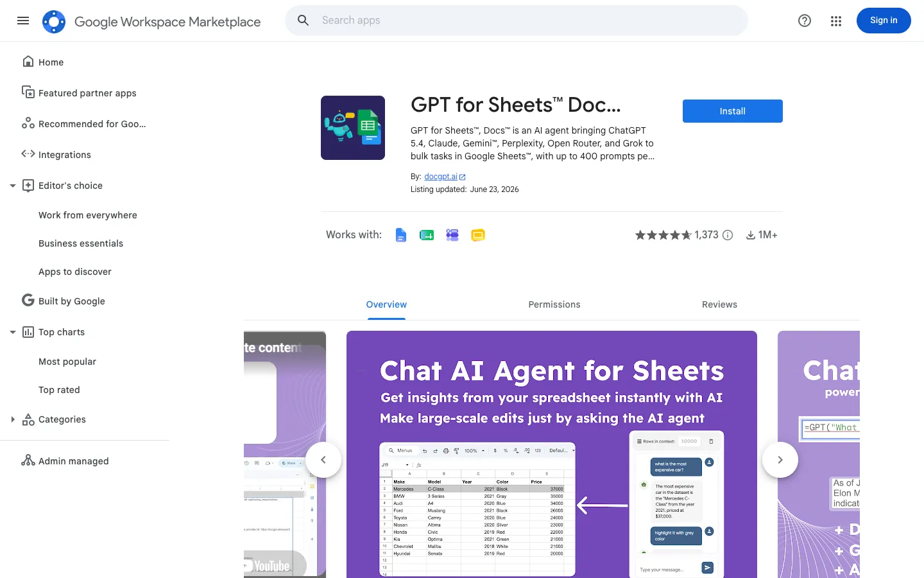Open Categories in sidebar
The height and width of the screenshot is (578, 924).
(x=62, y=419)
